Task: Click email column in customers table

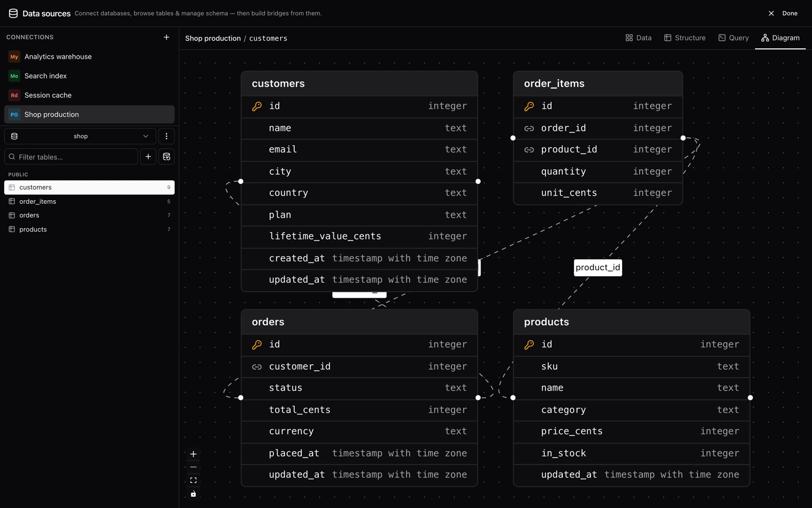Action: (359, 150)
